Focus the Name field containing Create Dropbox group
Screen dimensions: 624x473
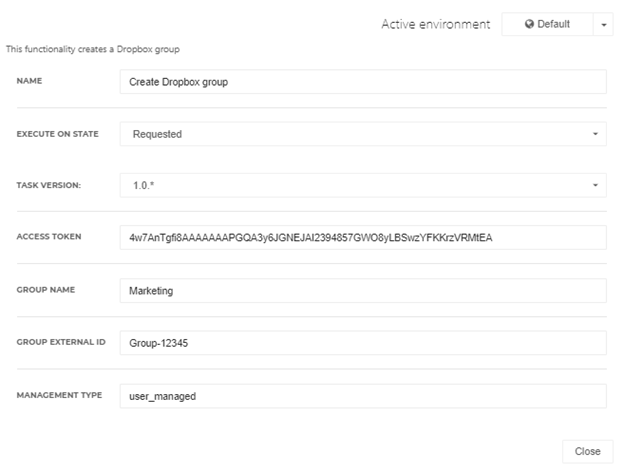tap(363, 82)
